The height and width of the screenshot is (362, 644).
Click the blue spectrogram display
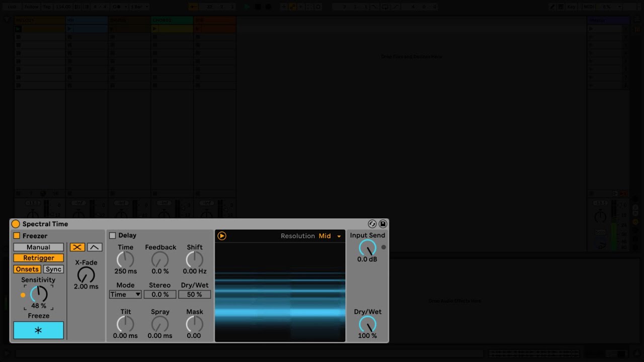tap(280, 292)
